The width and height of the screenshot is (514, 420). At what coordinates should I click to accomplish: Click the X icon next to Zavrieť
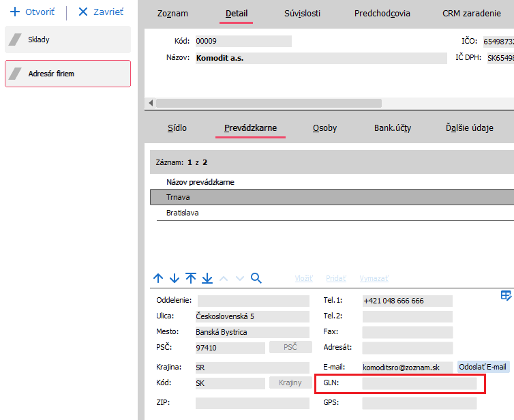click(83, 12)
